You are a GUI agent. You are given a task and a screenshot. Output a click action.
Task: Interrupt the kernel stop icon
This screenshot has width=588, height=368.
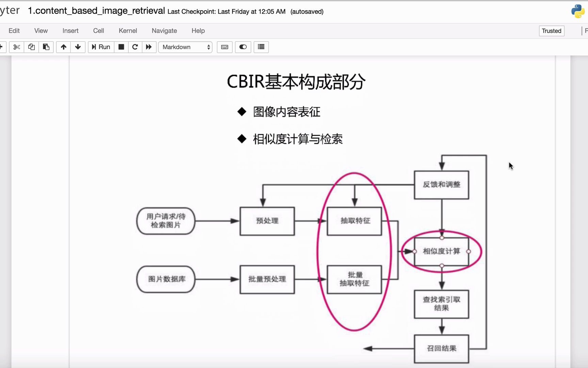[x=121, y=47]
